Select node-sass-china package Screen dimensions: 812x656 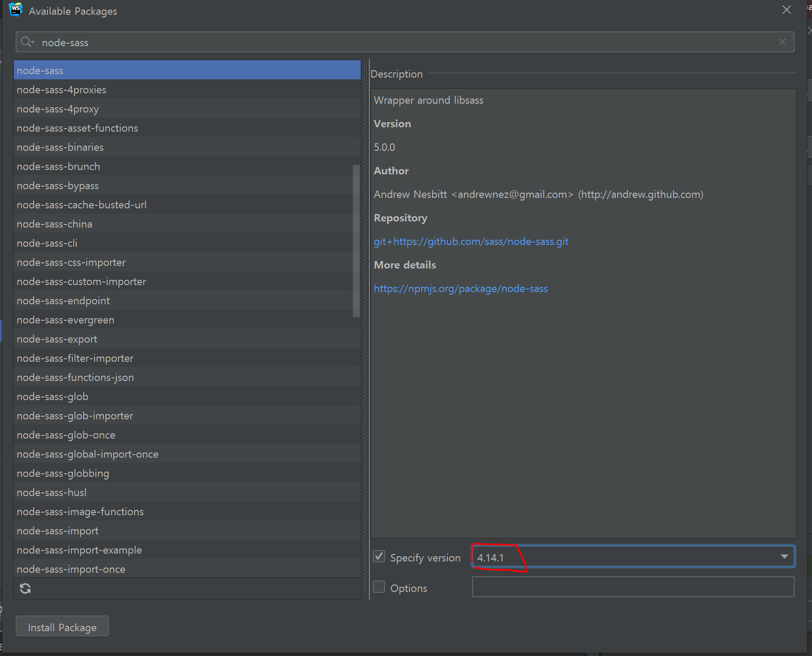pyautogui.click(x=187, y=224)
